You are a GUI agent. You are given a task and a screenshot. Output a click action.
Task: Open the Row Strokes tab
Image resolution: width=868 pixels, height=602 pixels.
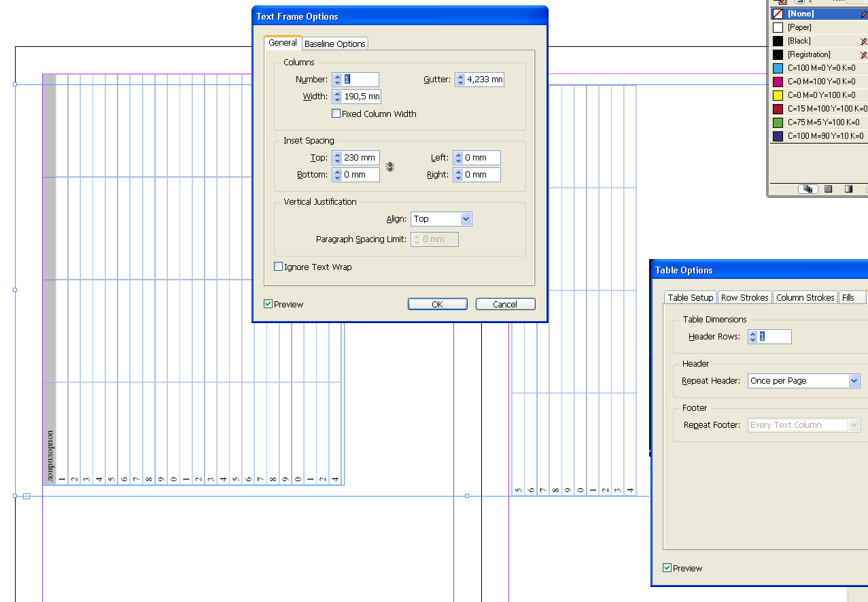click(x=744, y=297)
